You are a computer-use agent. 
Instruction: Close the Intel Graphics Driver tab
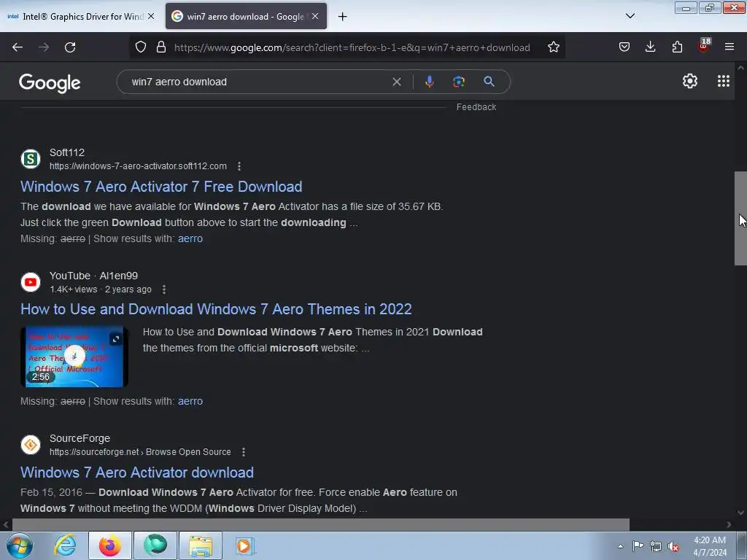click(x=150, y=16)
